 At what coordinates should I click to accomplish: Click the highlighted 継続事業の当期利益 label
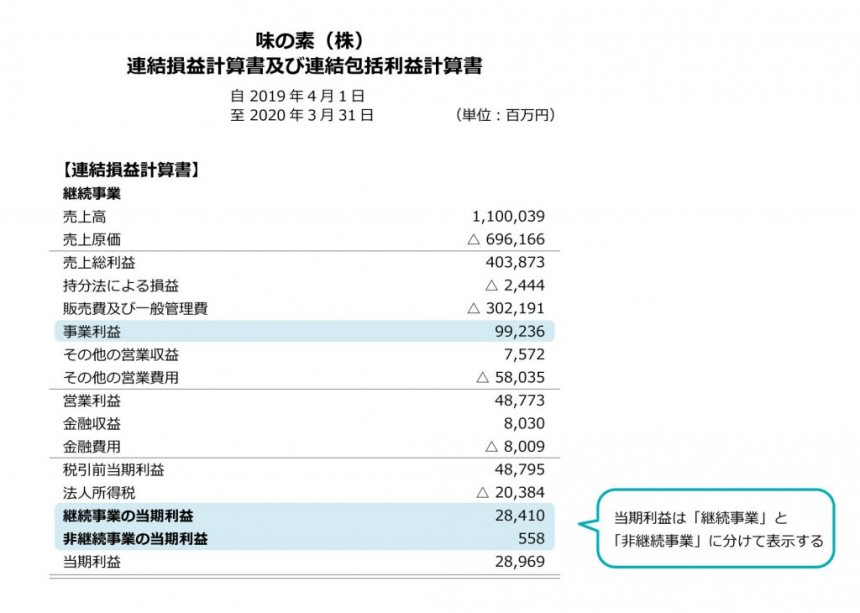click(x=128, y=516)
